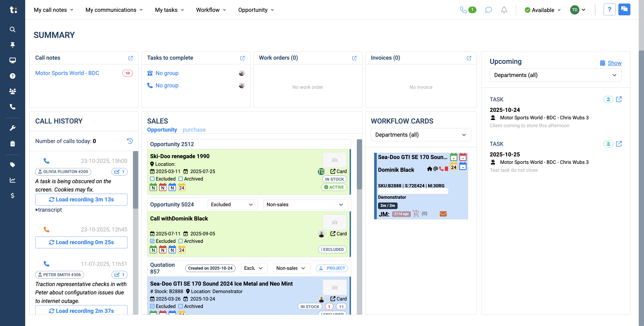Image resolution: width=644 pixels, height=326 pixels.
Task: Click the pin icon in sidebar
Action: coord(12,45)
